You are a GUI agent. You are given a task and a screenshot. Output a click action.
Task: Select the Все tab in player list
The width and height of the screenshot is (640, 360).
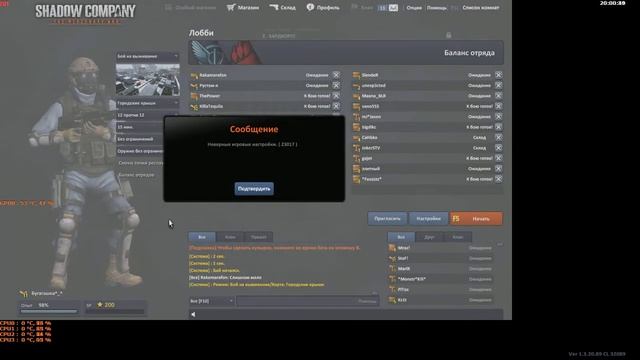401,237
